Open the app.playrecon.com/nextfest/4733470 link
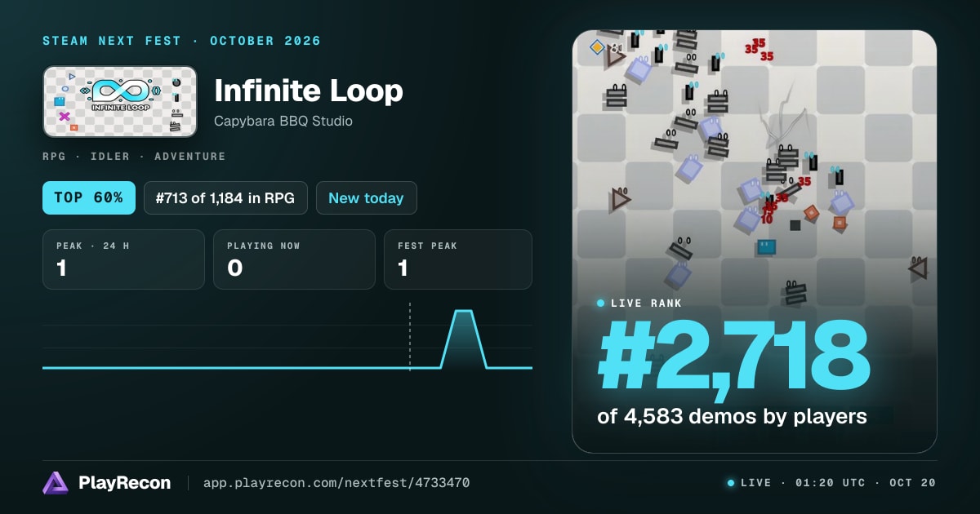Screen dimensions: 980x514 (x=336, y=483)
